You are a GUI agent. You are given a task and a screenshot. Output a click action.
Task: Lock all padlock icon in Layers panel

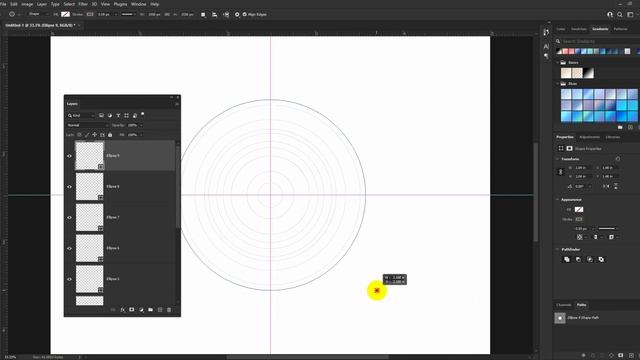[x=110, y=135]
